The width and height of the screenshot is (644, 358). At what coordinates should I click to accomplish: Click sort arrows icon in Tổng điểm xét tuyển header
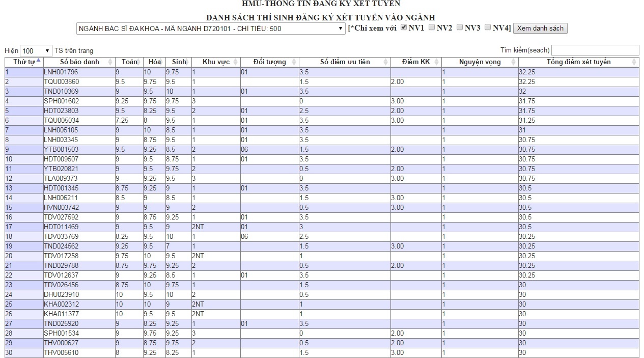point(634,62)
